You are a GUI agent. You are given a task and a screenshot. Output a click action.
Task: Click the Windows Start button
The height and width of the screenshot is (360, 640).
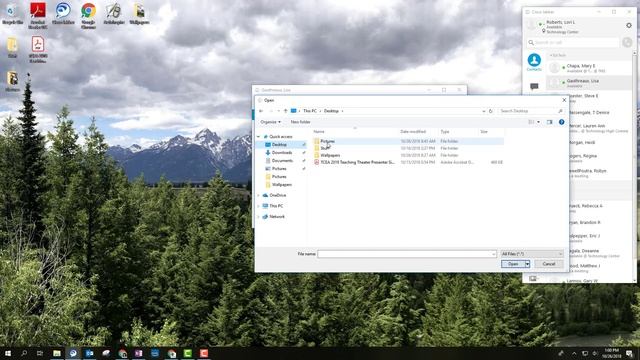8,353
